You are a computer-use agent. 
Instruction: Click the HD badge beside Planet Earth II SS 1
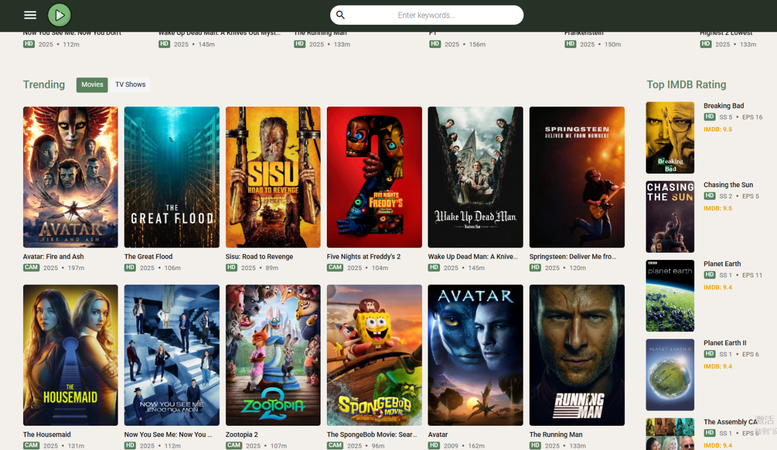tap(710, 354)
